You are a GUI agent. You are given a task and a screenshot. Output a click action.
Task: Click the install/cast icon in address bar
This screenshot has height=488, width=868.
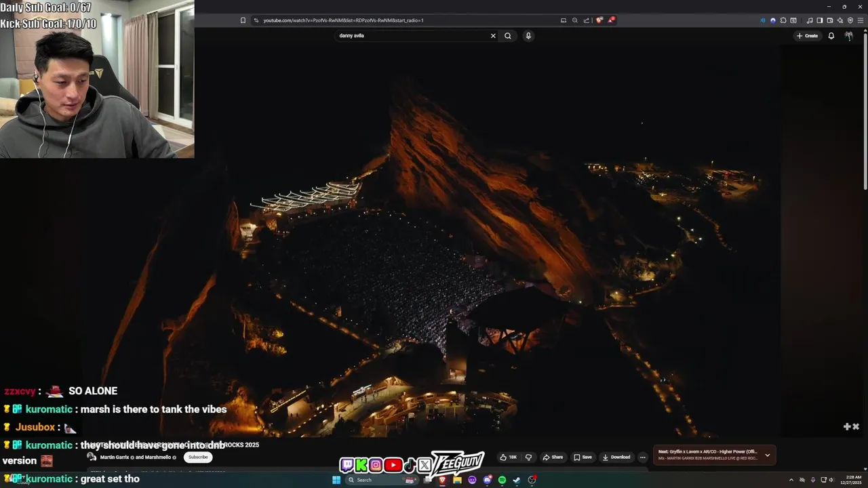click(x=564, y=20)
